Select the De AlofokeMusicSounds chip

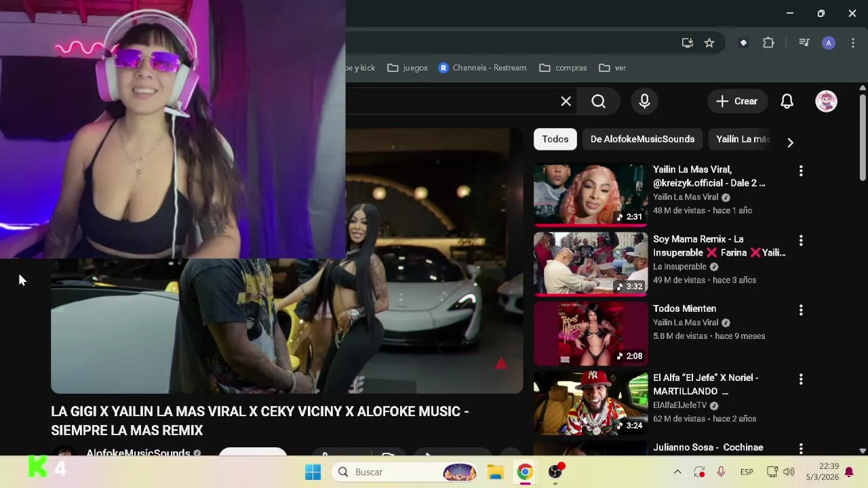click(x=642, y=139)
